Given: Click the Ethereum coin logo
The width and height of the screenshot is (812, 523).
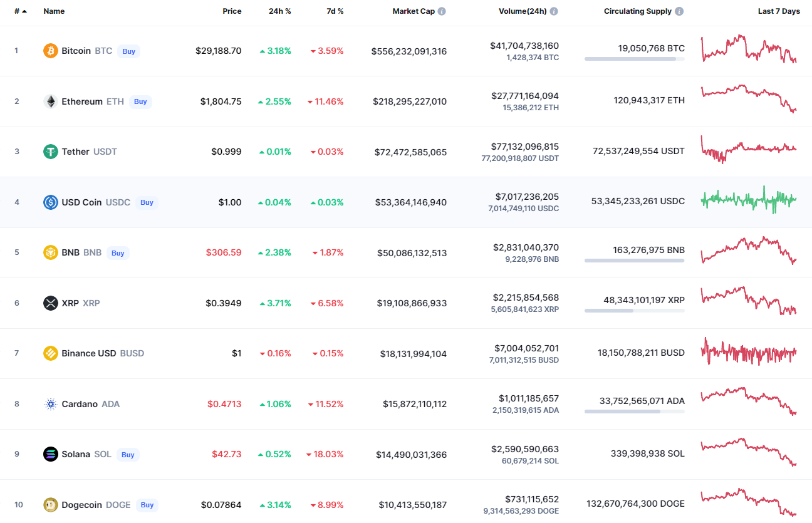Looking at the screenshot, I should [51, 101].
